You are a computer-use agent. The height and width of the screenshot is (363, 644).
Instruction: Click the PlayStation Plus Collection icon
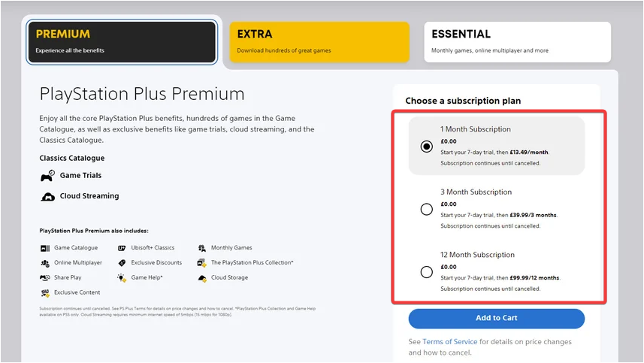click(x=202, y=263)
